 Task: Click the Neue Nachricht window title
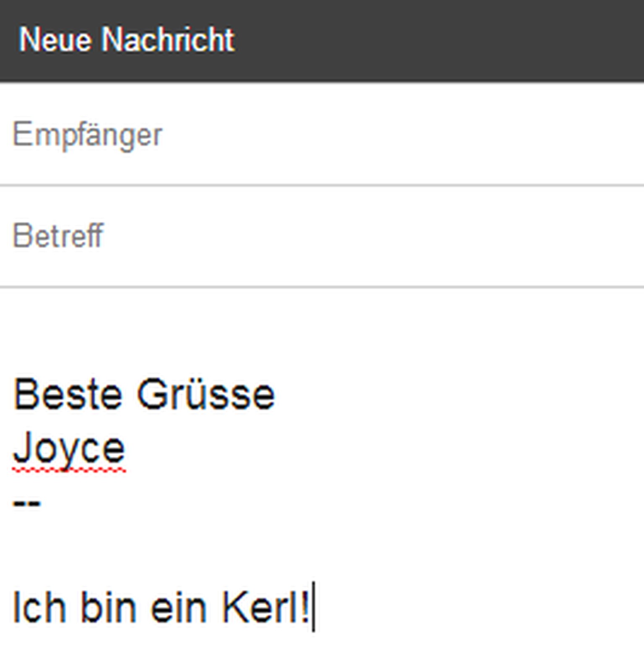pyautogui.click(x=126, y=40)
